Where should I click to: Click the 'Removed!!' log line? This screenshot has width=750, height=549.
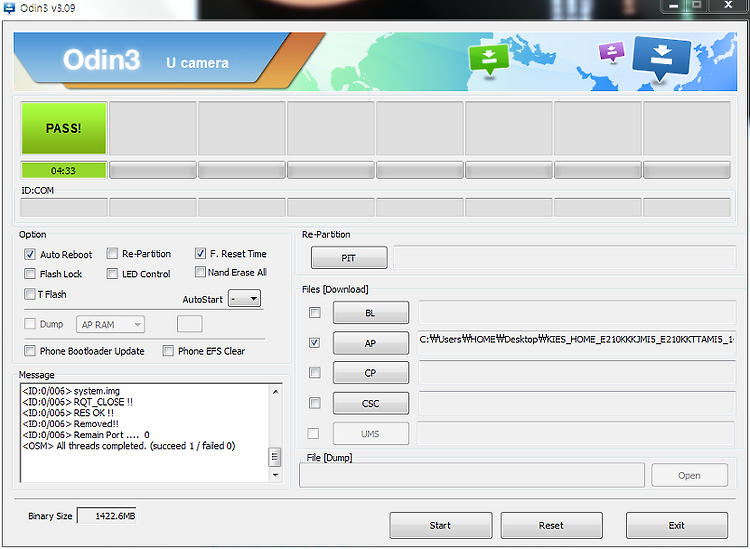point(70,424)
